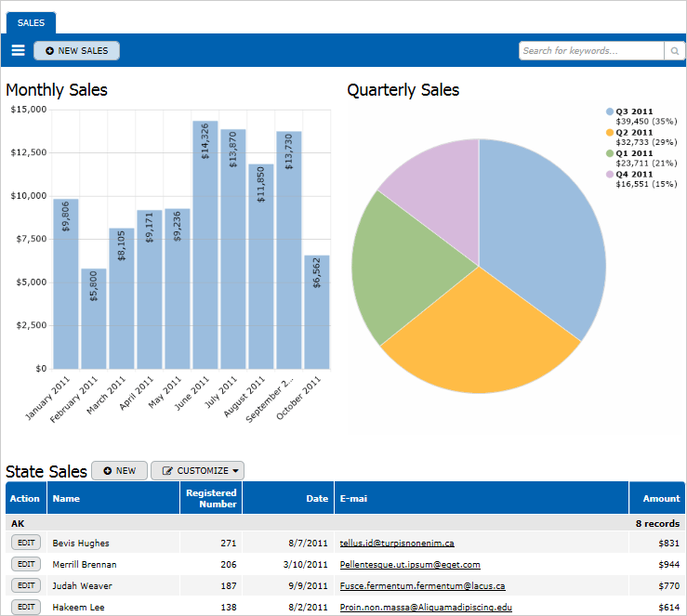The height and width of the screenshot is (616, 687).
Task: Click the AK group header row
Action: (x=345, y=523)
